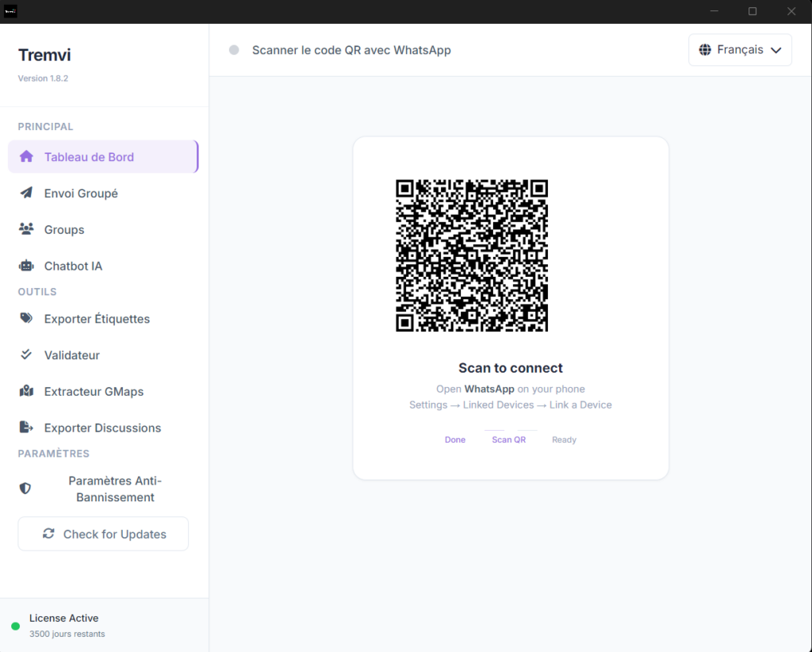Click the double-check Validateur icon
The height and width of the screenshot is (652, 812).
pos(26,355)
